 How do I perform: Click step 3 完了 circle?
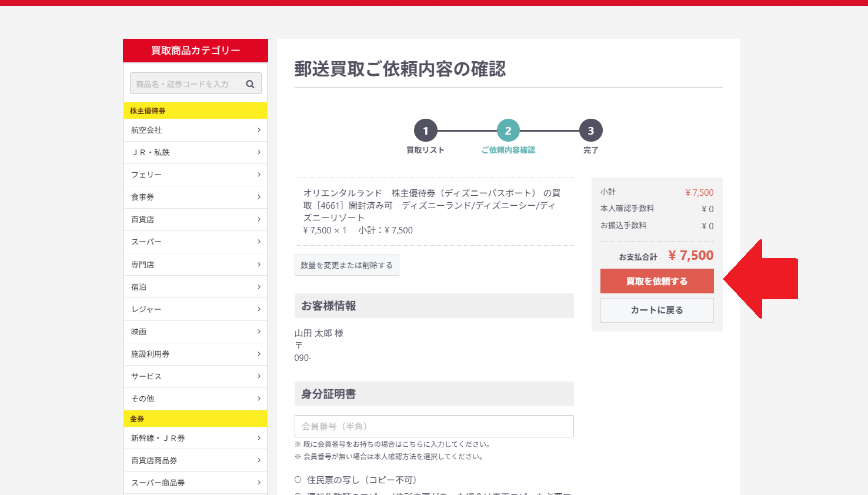(591, 131)
